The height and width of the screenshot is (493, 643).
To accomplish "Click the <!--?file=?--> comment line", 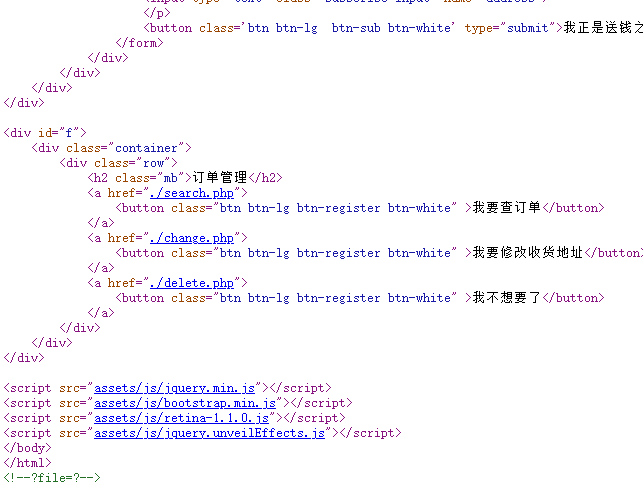I will pyautogui.click(x=52, y=478).
